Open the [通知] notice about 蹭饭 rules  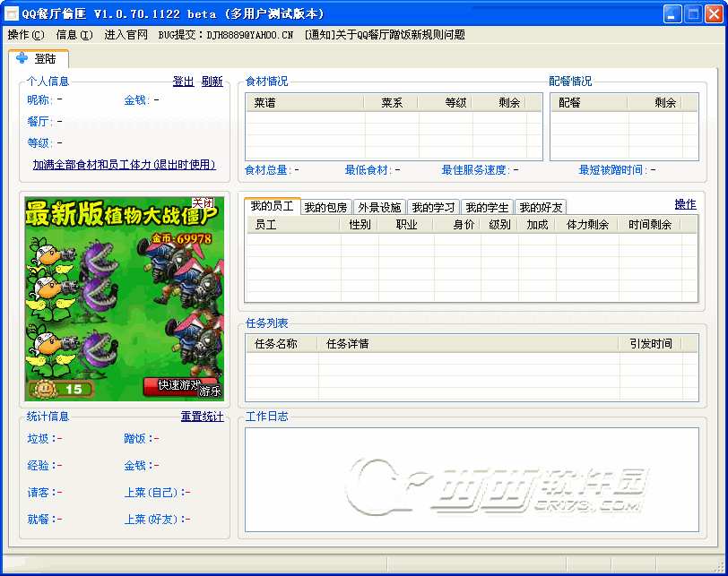click(384, 35)
